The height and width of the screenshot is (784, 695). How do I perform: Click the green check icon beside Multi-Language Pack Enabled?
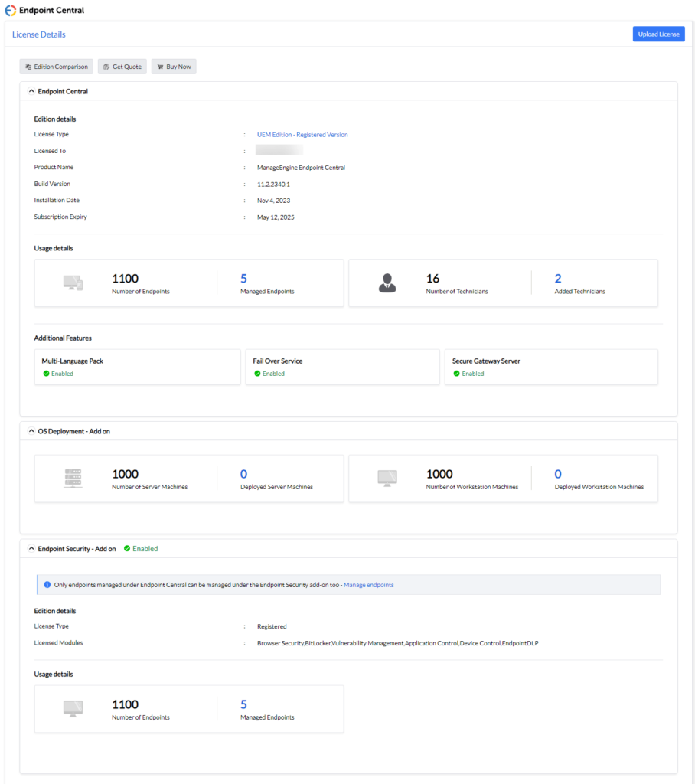pyautogui.click(x=46, y=374)
